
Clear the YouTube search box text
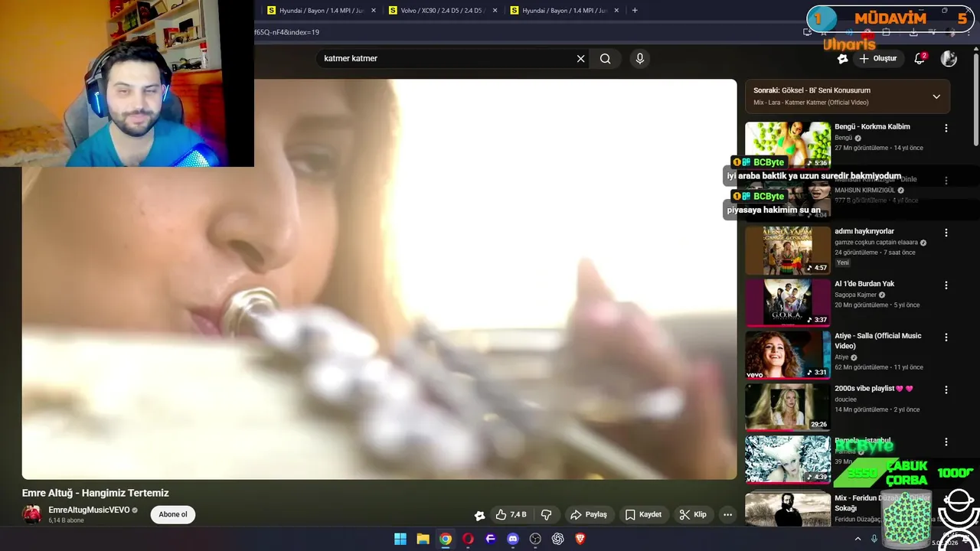point(580,58)
